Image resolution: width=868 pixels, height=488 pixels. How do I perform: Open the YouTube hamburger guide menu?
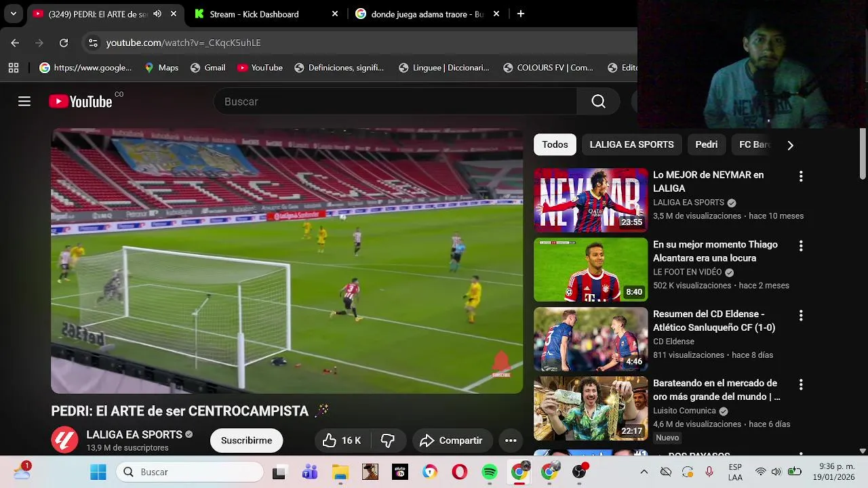[24, 102]
